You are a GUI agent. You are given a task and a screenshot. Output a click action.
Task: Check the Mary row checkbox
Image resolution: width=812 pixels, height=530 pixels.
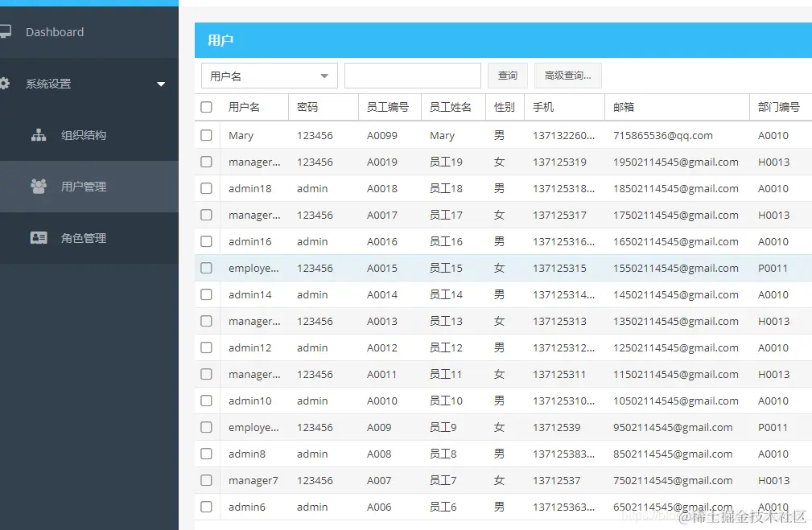(206, 135)
